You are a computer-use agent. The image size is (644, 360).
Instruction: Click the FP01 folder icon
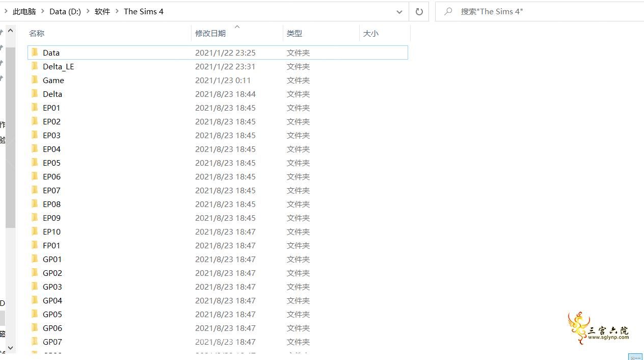(35, 245)
